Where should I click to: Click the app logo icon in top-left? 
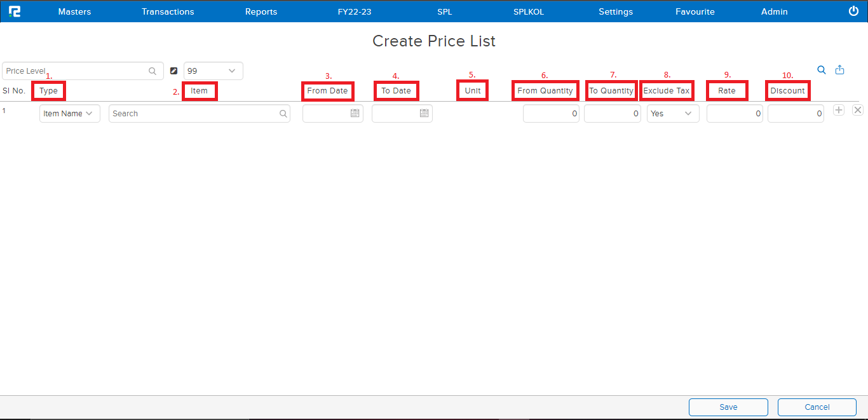coord(14,11)
